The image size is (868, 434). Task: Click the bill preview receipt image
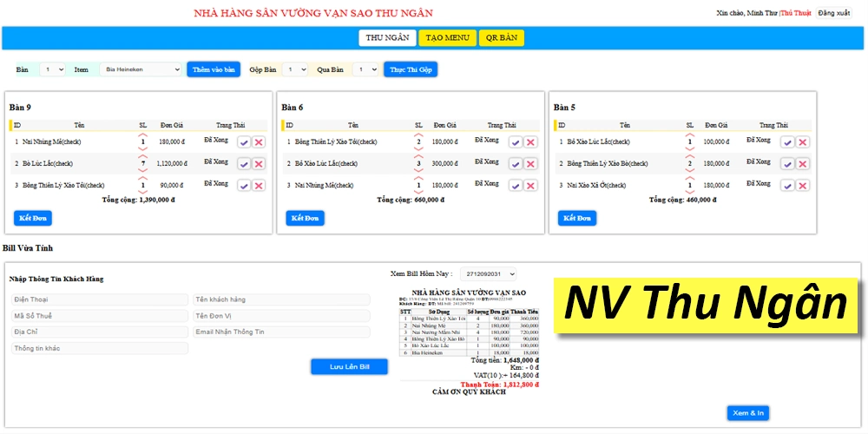click(x=470, y=341)
